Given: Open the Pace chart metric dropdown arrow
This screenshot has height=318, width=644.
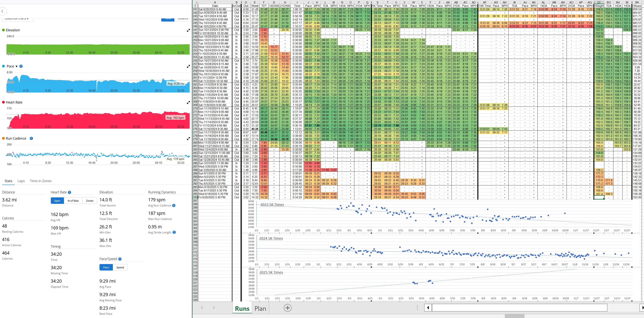Looking at the screenshot, I should point(17,66).
